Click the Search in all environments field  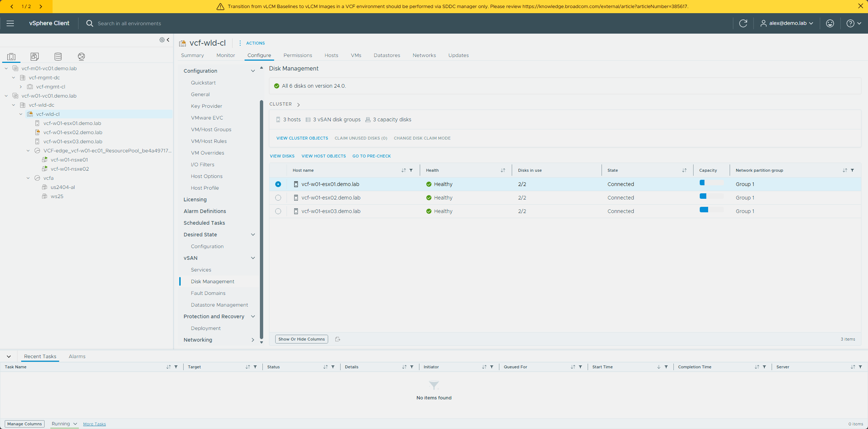(x=129, y=23)
